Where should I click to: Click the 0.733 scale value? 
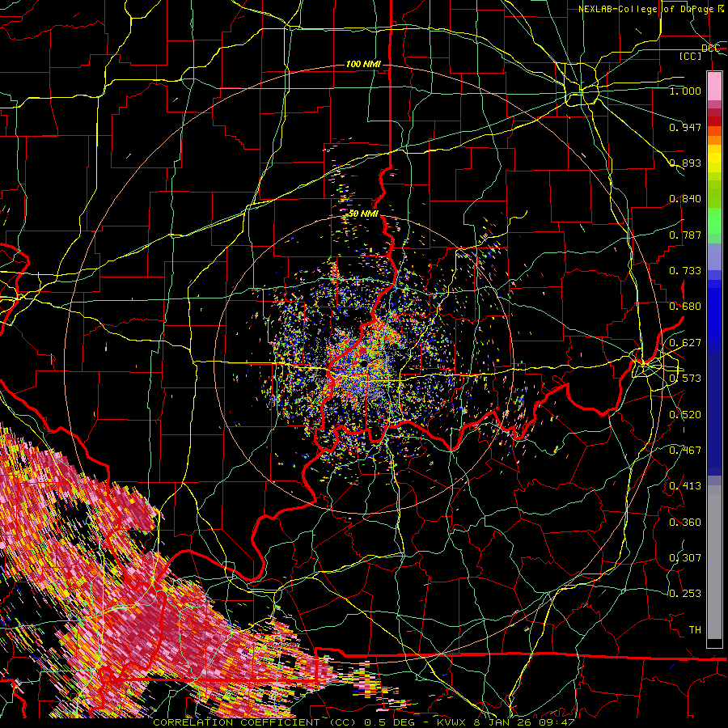tap(685, 271)
